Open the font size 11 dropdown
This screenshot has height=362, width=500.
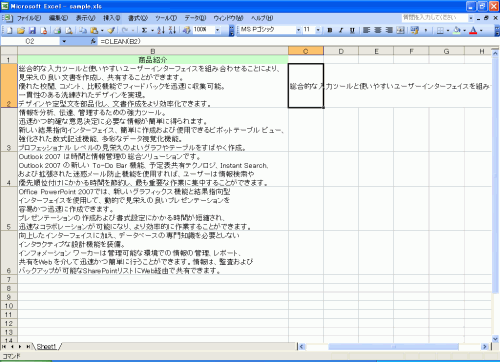[x=318, y=30]
